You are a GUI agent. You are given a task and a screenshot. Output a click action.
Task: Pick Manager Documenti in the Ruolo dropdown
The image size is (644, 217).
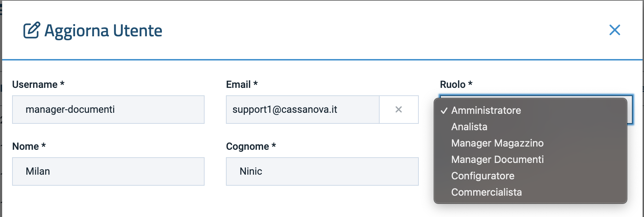(497, 159)
